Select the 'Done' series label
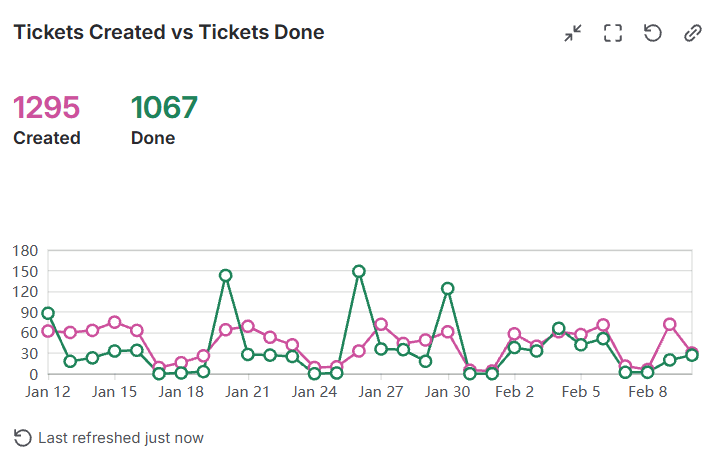 (x=153, y=138)
